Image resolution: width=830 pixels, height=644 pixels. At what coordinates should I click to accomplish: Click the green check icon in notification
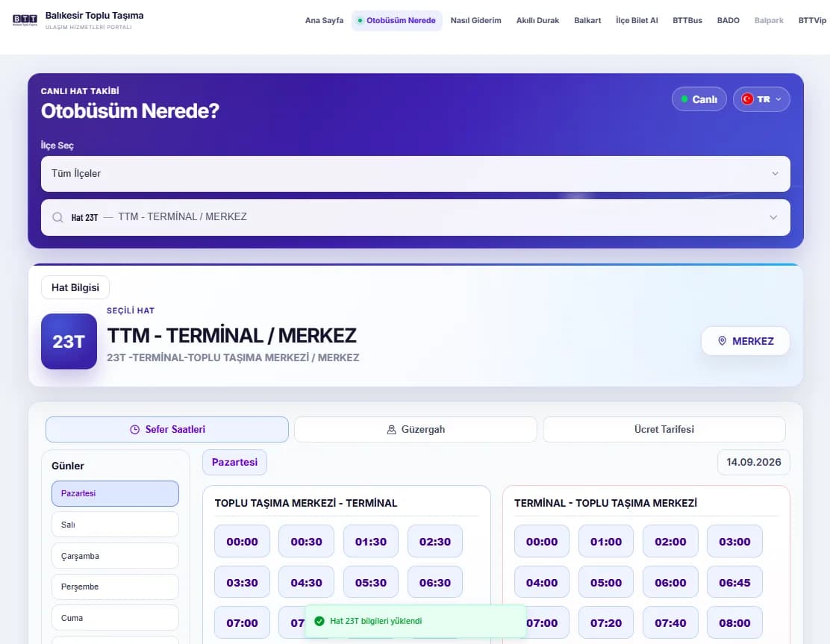tap(319, 621)
